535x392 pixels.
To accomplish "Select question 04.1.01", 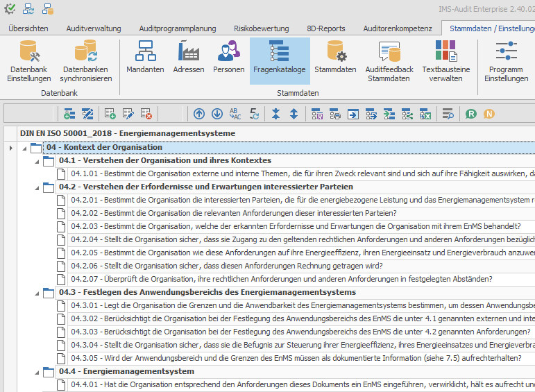I will (x=302, y=173).
